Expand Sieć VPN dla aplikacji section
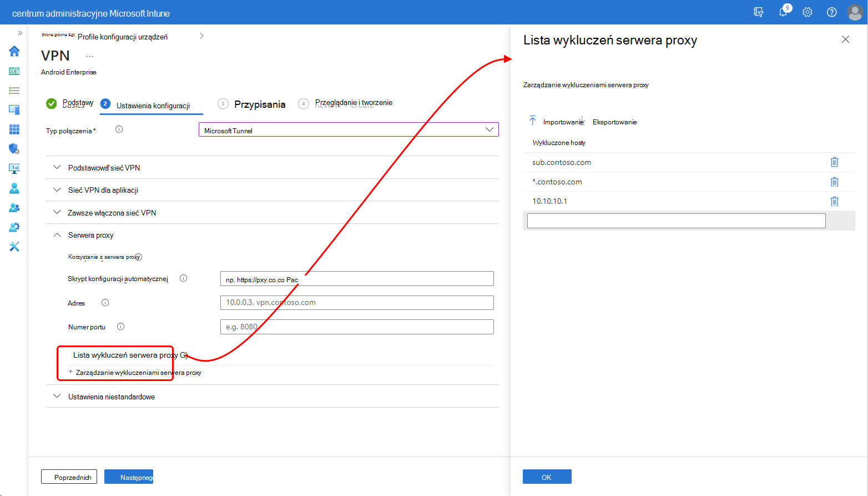Screen dimensions: 868x496 272,190
